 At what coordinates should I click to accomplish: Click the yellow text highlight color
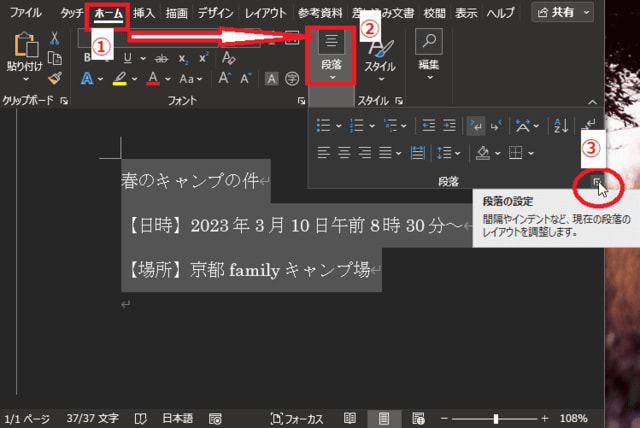click(x=120, y=78)
